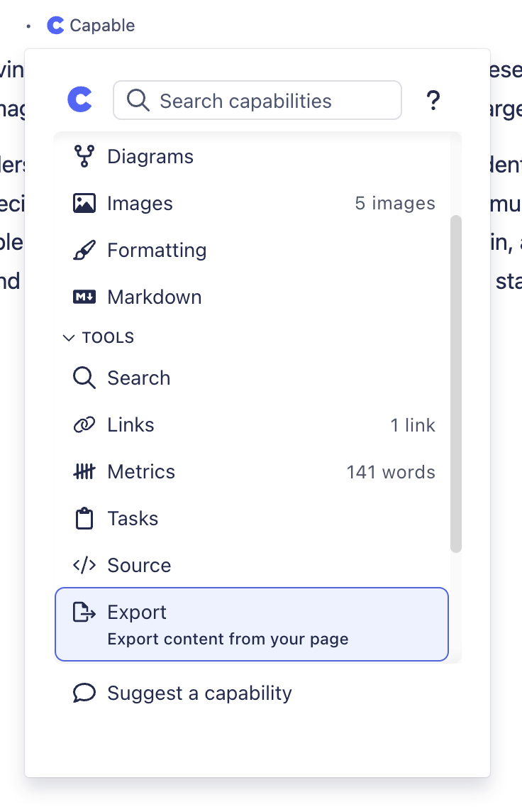Click the Markdown icon
522x812 pixels.
click(x=84, y=297)
